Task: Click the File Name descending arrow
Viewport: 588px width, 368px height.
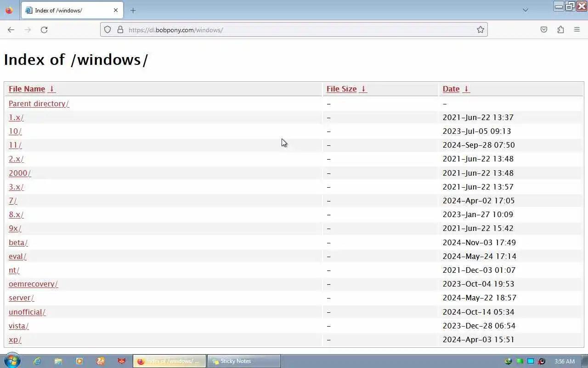Action: pos(52,89)
